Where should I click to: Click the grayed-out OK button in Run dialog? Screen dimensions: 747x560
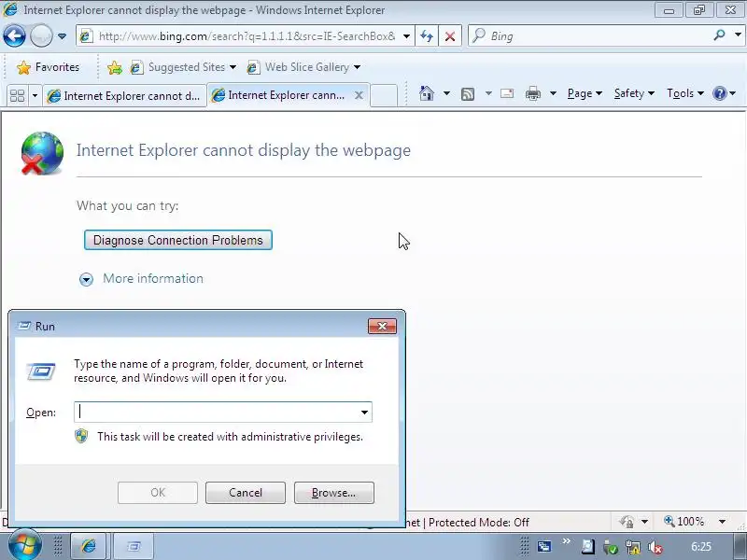pyautogui.click(x=158, y=493)
